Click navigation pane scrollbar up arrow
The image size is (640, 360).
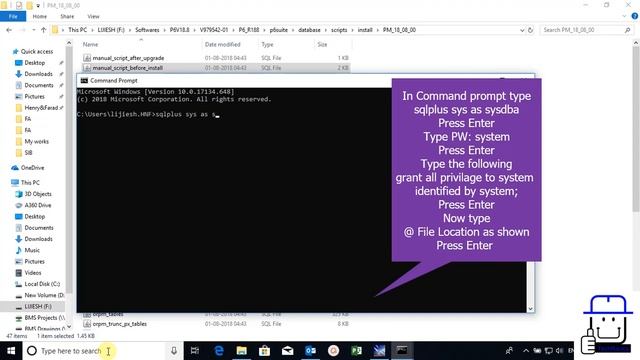69,43
